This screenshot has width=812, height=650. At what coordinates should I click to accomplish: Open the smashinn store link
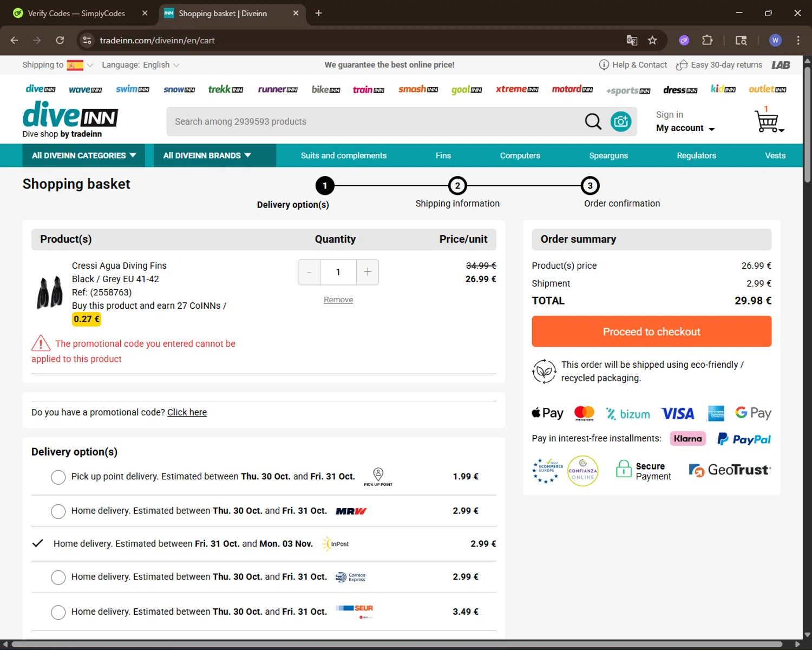coord(418,89)
